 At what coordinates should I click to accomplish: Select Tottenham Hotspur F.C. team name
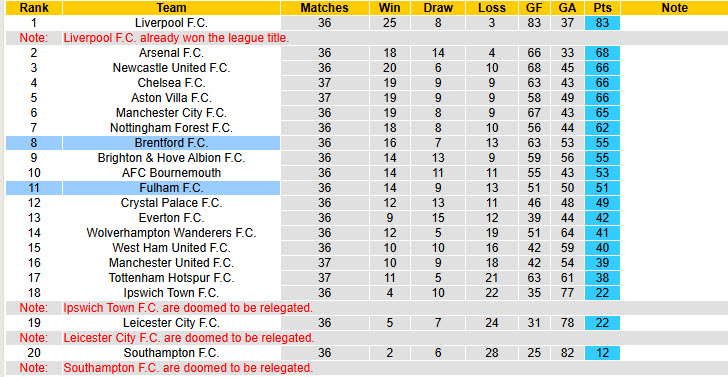pos(171,278)
